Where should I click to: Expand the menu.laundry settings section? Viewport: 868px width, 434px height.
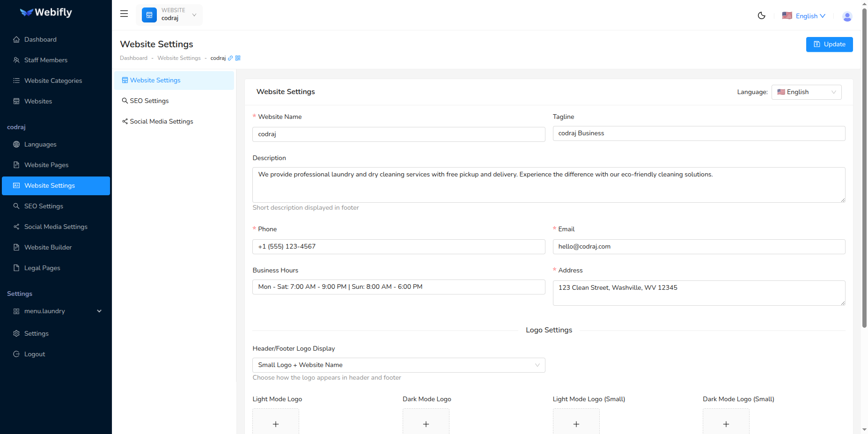pos(56,311)
